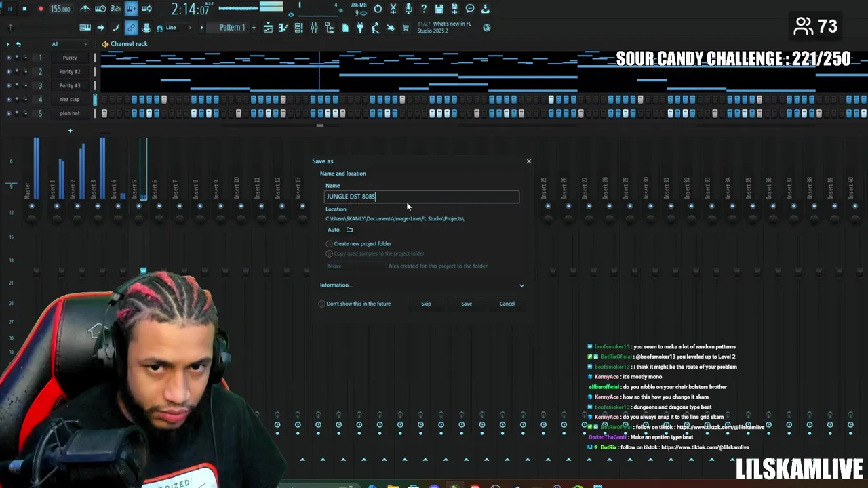Click the Skip button in Save as
The height and width of the screenshot is (488, 868).
click(x=426, y=304)
